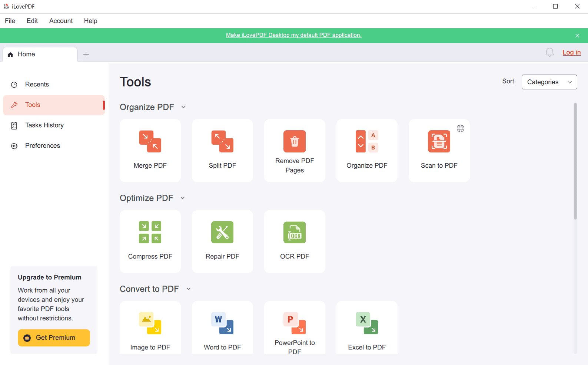Select Recents in the sidebar
The width and height of the screenshot is (588, 365).
pos(54,85)
